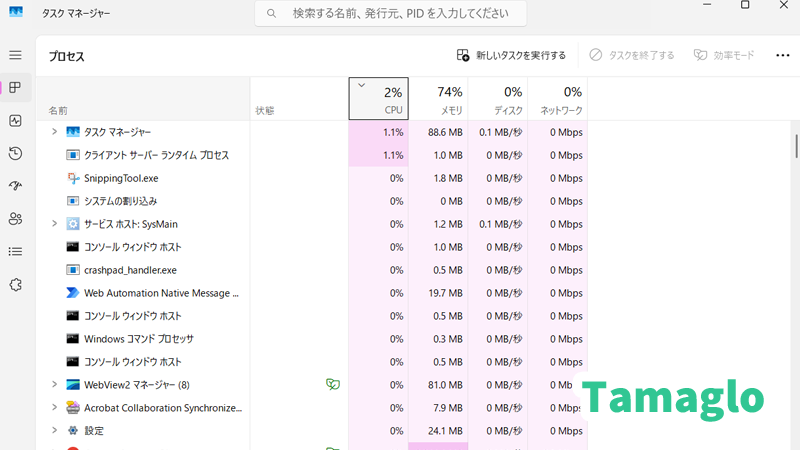This screenshot has width=800, height=450.
Task: Open the Startup apps sidebar icon
Action: 15,186
